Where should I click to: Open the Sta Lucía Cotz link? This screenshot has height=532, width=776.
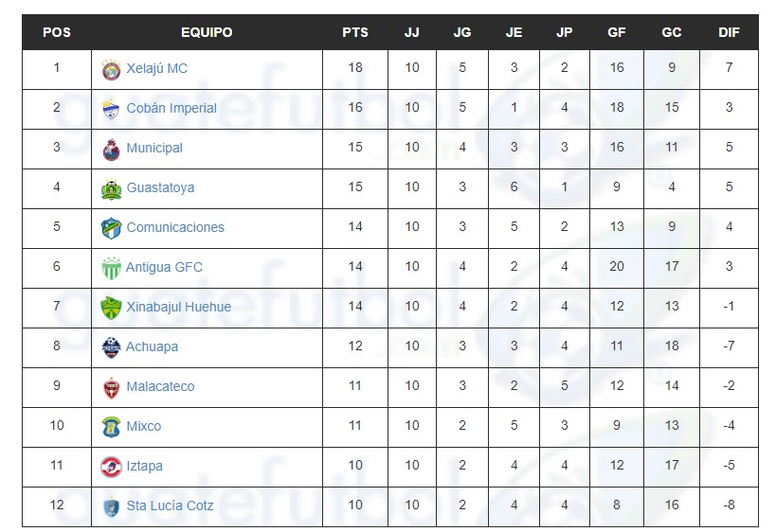click(x=170, y=505)
